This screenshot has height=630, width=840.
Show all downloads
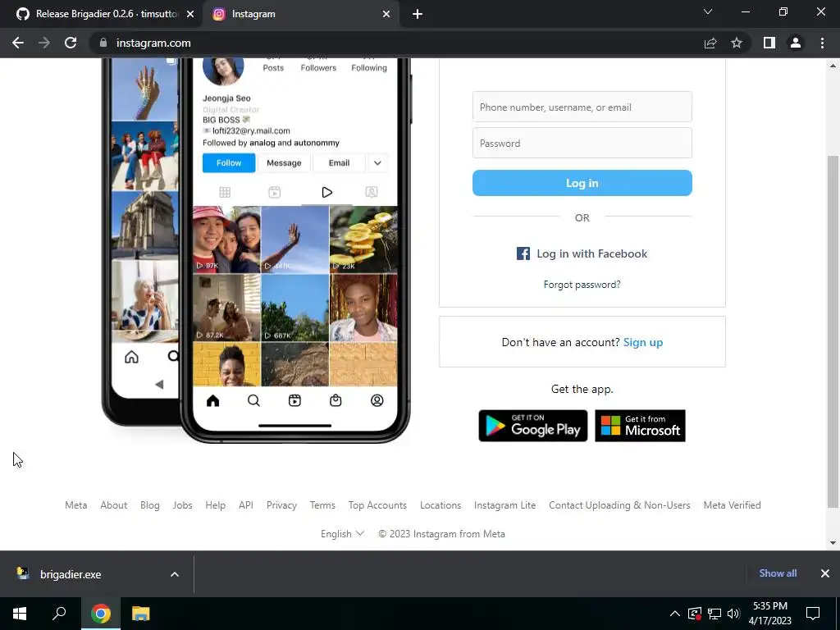click(x=778, y=573)
